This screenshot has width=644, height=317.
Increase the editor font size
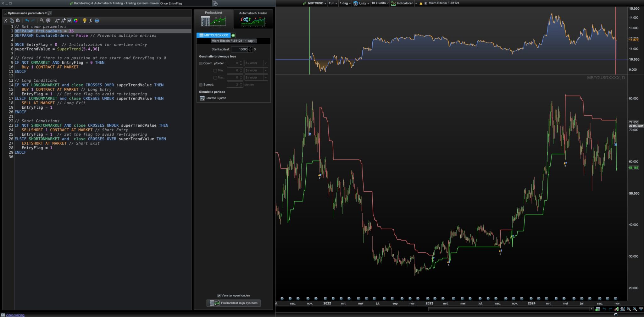63,20
